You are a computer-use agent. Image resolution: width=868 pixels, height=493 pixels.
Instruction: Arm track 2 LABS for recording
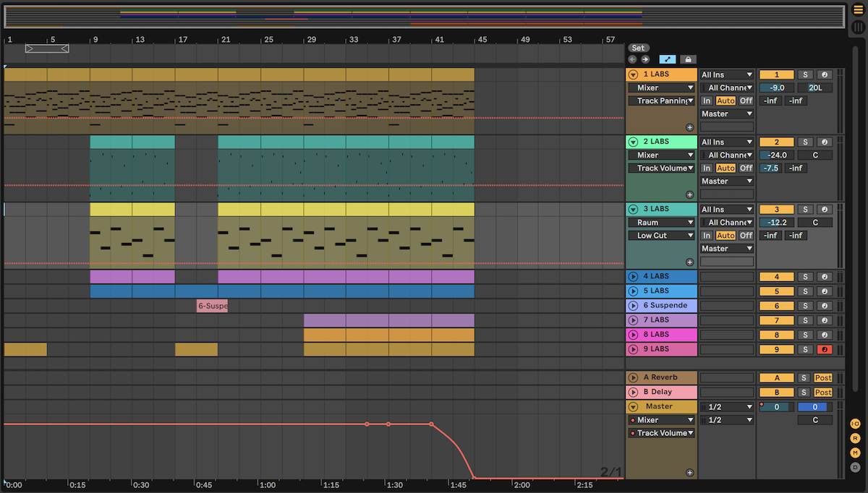[x=825, y=142]
